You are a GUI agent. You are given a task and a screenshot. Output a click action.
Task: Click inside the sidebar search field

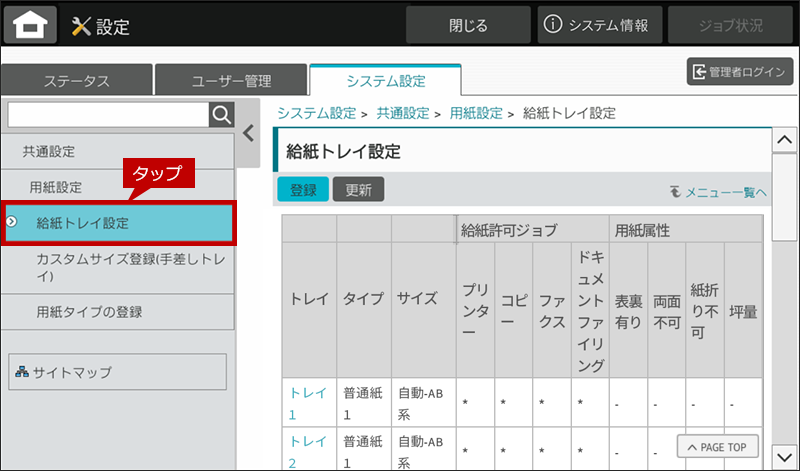106,114
